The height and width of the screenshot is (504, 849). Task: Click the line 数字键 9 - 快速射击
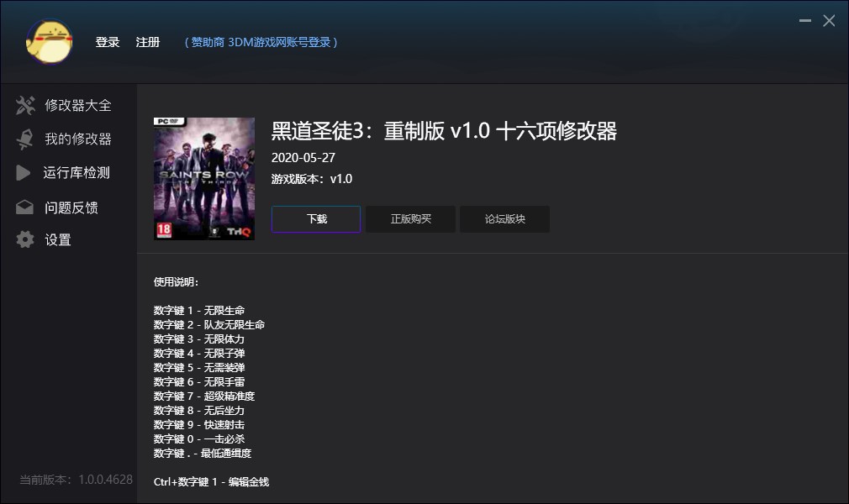click(199, 425)
